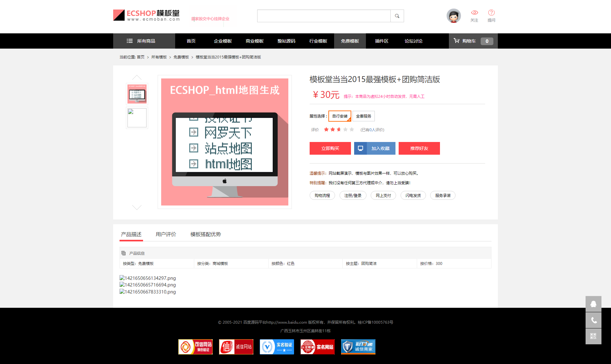Open the QQ chat side-widget icon
Screen dimensions: 611x364
tap(593, 304)
